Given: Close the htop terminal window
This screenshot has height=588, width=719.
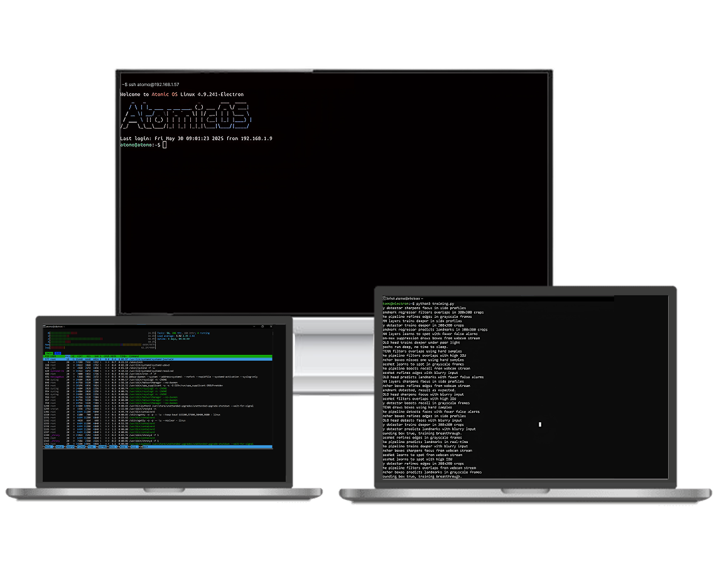Looking at the screenshot, I should (x=271, y=327).
